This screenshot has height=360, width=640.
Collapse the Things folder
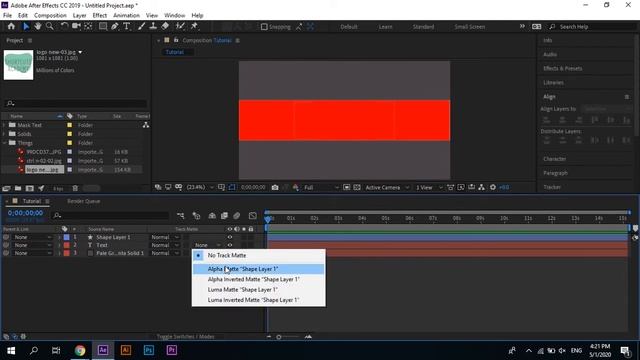pos(4,143)
